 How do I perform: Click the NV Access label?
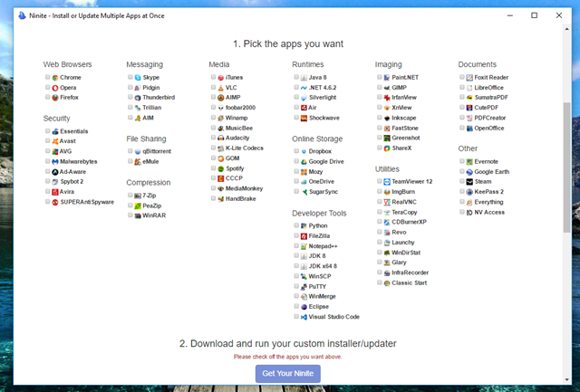point(489,213)
